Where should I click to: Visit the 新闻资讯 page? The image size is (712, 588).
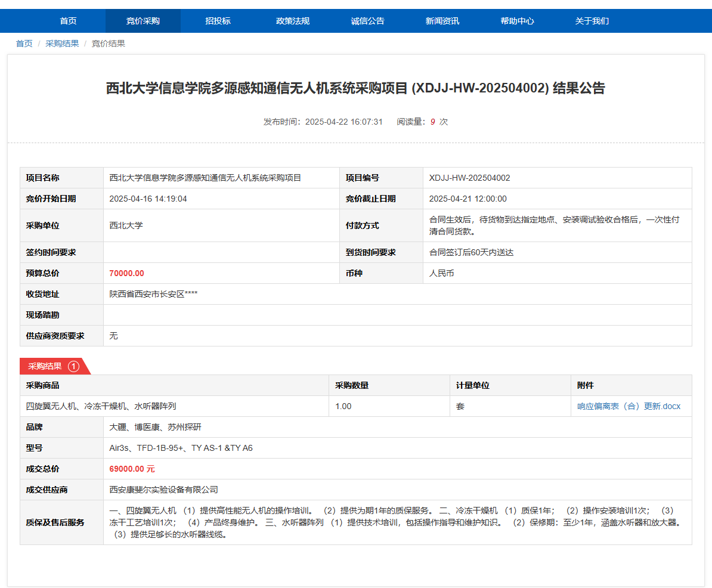pyautogui.click(x=442, y=21)
